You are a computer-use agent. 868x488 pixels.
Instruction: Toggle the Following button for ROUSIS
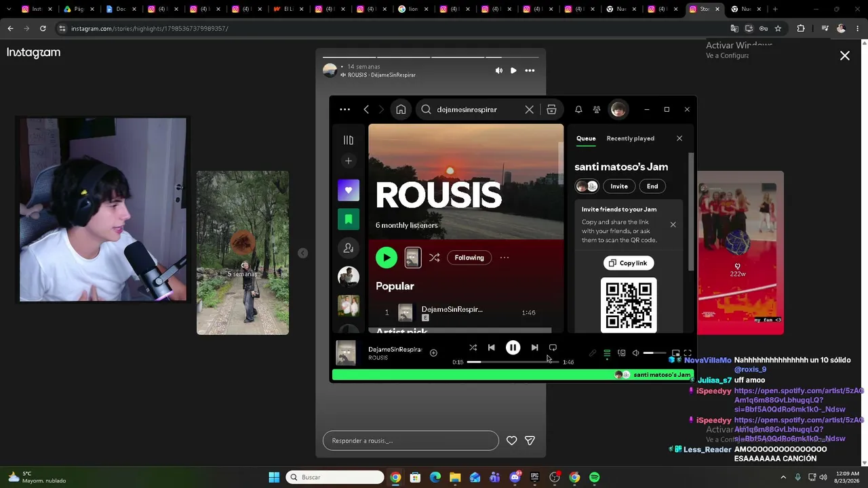(x=469, y=258)
